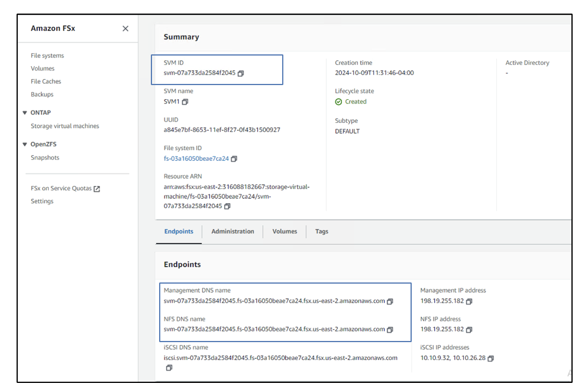Collapse the ONTAP section

tap(25, 112)
